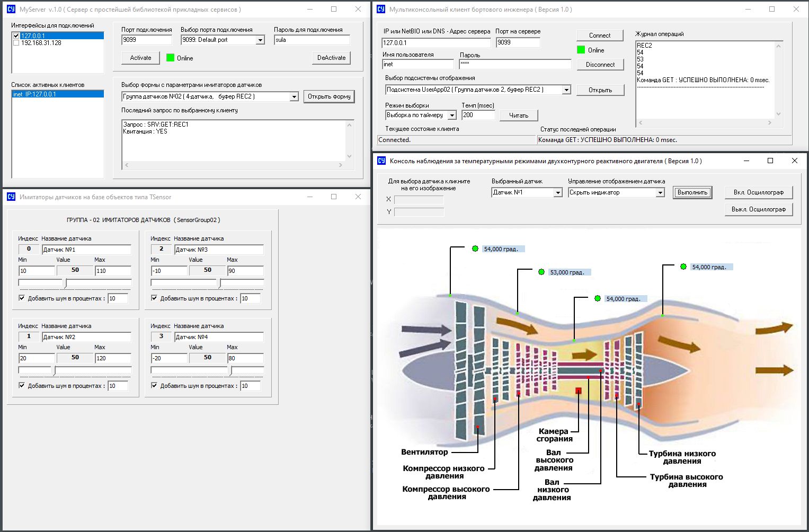Image resolution: width=809 pixels, height=532 pixels.
Task: Click the green indicator dot beside 53,000 град.
Action: click(x=541, y=272)
